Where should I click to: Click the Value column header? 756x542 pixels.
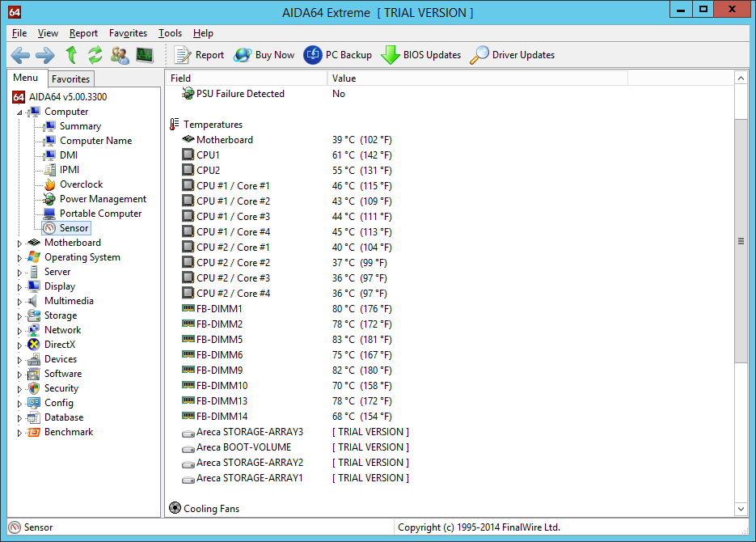pyautogui.click(x=477, y=78)
